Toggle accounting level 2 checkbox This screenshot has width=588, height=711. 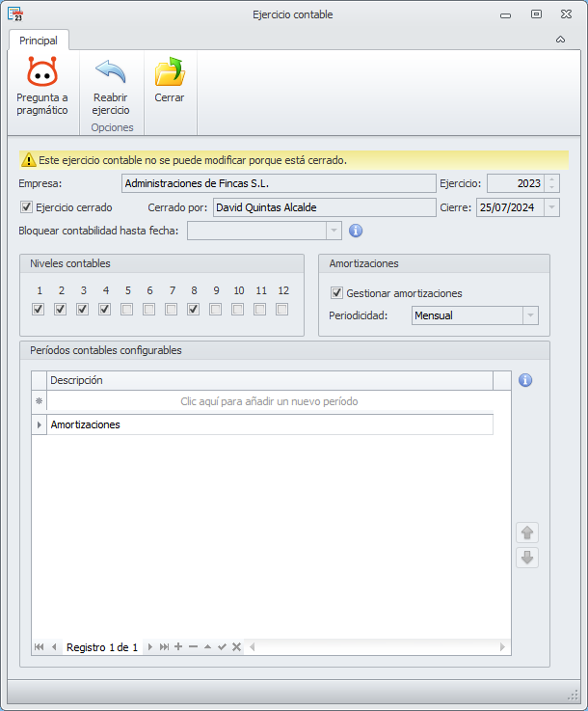coord(61,310)
